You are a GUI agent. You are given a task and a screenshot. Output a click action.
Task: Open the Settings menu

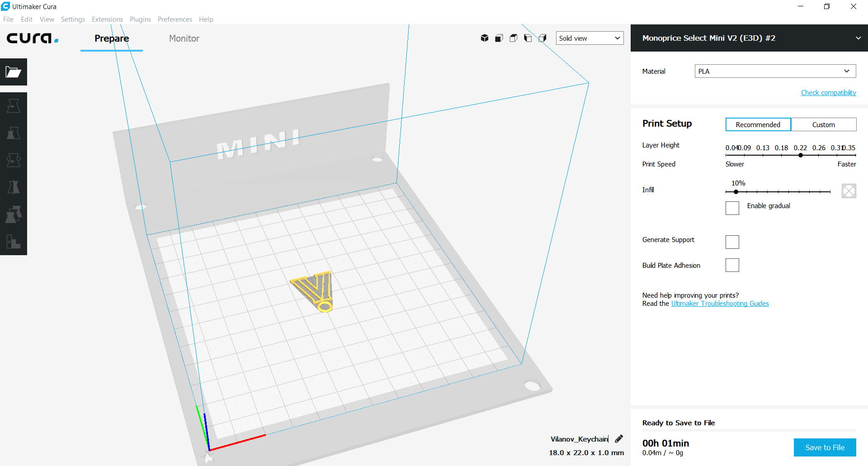(73, 19)
